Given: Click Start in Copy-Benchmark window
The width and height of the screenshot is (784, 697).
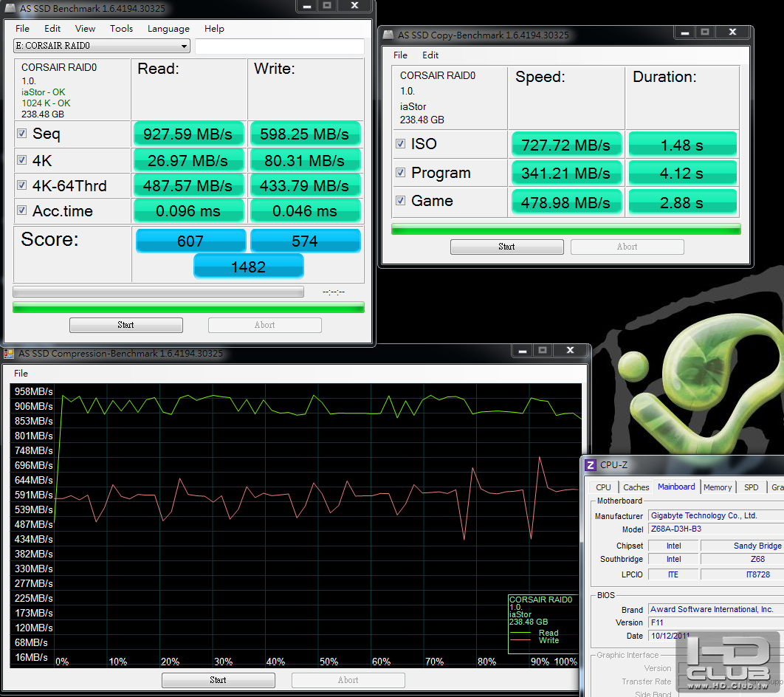Looking at the screenshot, I should click(x=507, y=247).
